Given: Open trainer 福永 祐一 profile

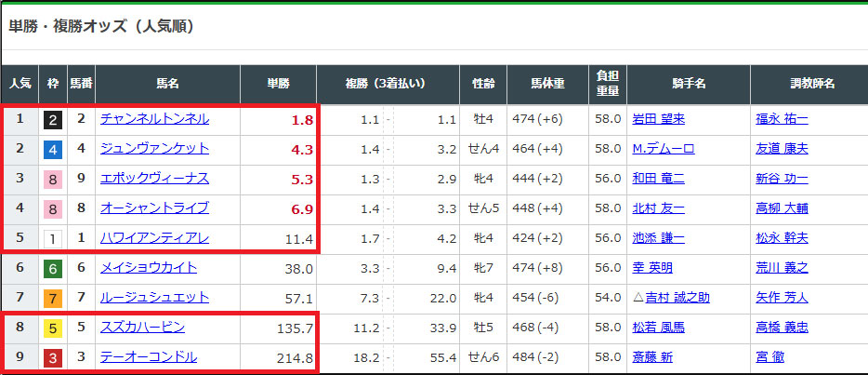Looking at the screenshot, I should pyautogui.click(x=782, y=119).
